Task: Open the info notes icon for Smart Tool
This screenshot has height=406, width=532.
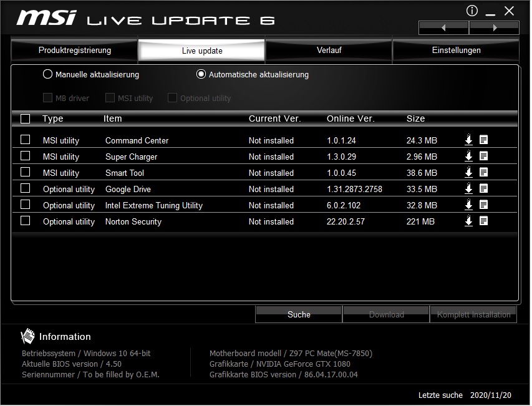Action: pyautogui.click(x=485, y=172)
